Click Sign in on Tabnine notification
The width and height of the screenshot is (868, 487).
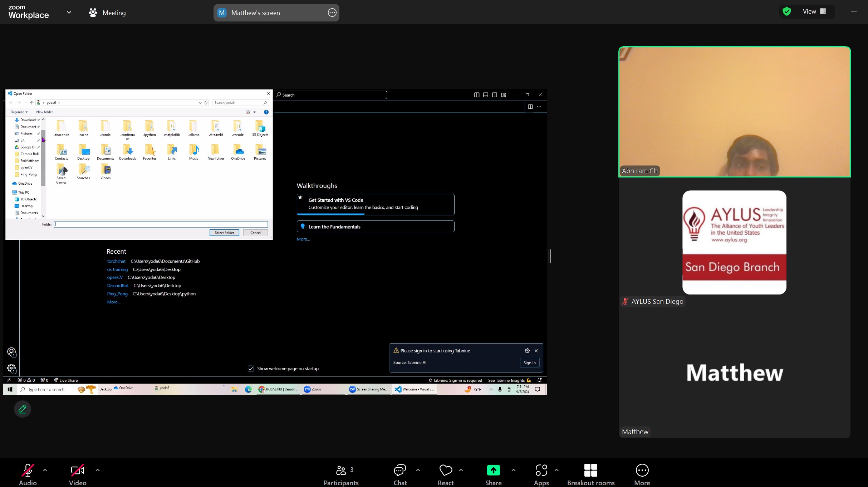[x=529, y=363]
